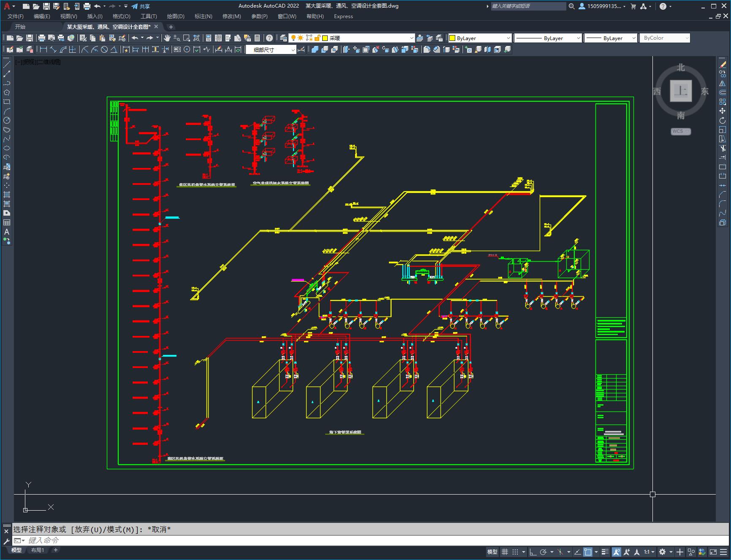This screenshot has width=731, height=560.
Task: Switch to the 布局1 layout tab
Action: [x=38, y=550]
